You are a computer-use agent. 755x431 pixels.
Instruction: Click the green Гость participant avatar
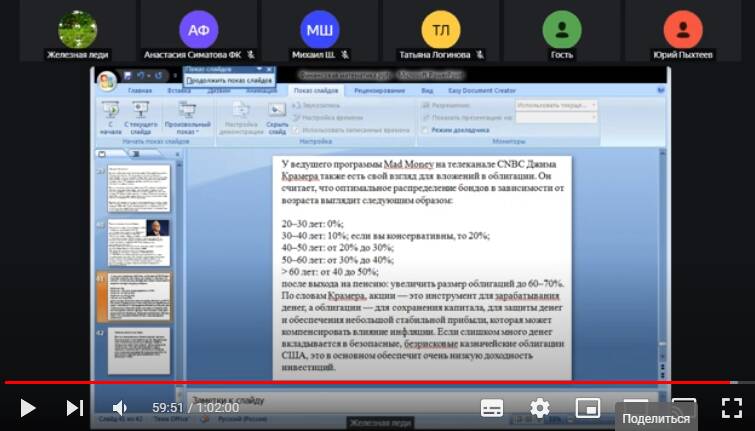562,30
